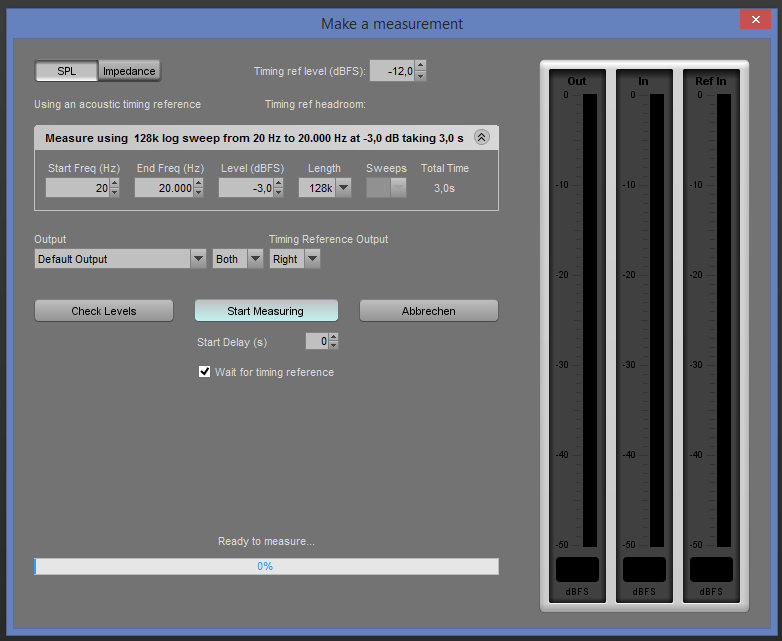782x641 pixels.
Task: Increase the Start Delay seconds
Action: coord(334,337)
